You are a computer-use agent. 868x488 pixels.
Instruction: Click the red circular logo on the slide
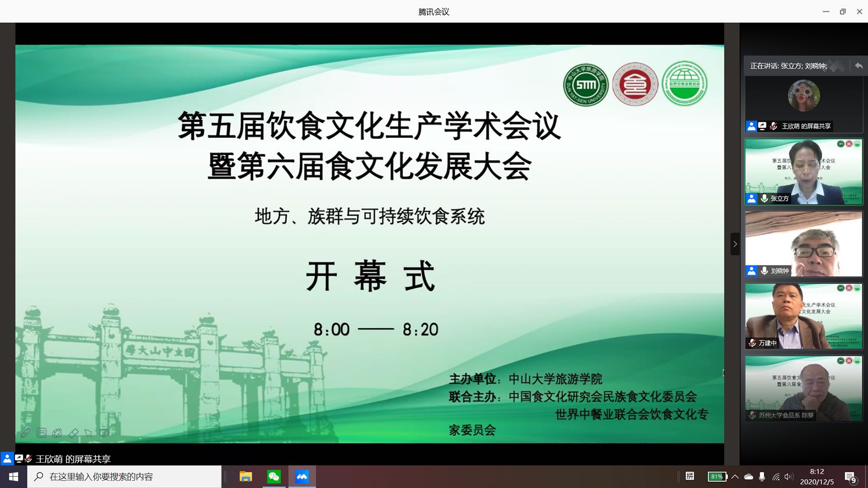pyautogui.click(x=635, y=84)
